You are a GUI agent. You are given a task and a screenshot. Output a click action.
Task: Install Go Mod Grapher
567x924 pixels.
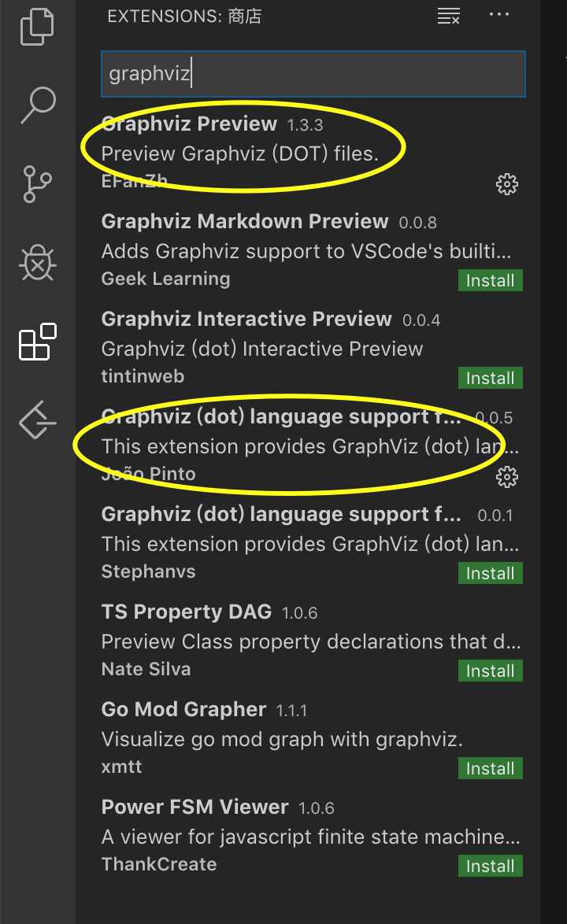pyautogui.click(x=490, y=768)
